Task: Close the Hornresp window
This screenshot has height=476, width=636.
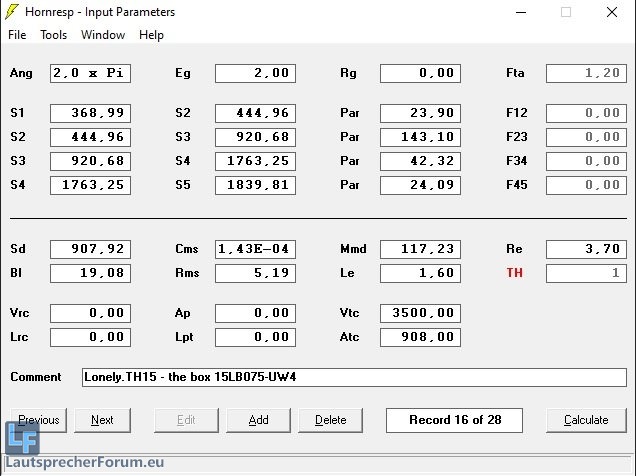Action: click(611, 12)
